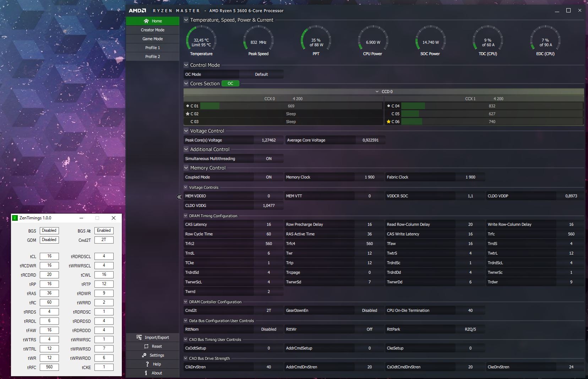The image size is (588, 379).
Task: Click the SOC Power gauge
Action: pyautogui.click(x=430, y=41)
